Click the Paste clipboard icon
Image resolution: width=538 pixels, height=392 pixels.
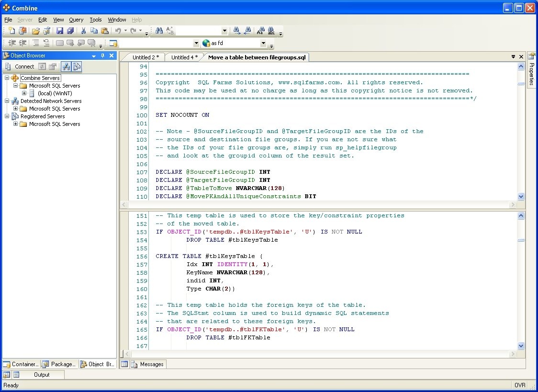[104, 31]
